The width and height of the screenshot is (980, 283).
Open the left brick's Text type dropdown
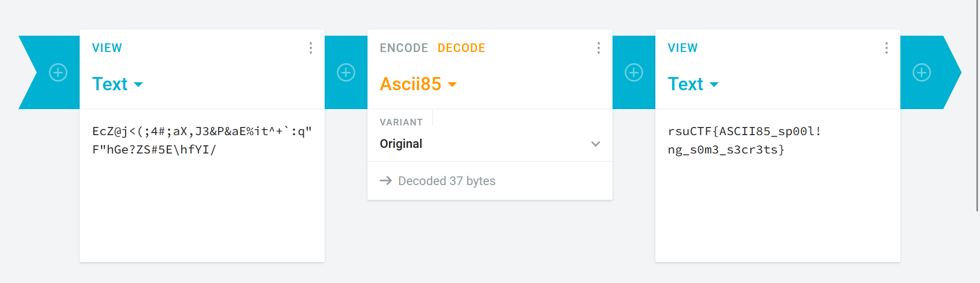point(117,84)
